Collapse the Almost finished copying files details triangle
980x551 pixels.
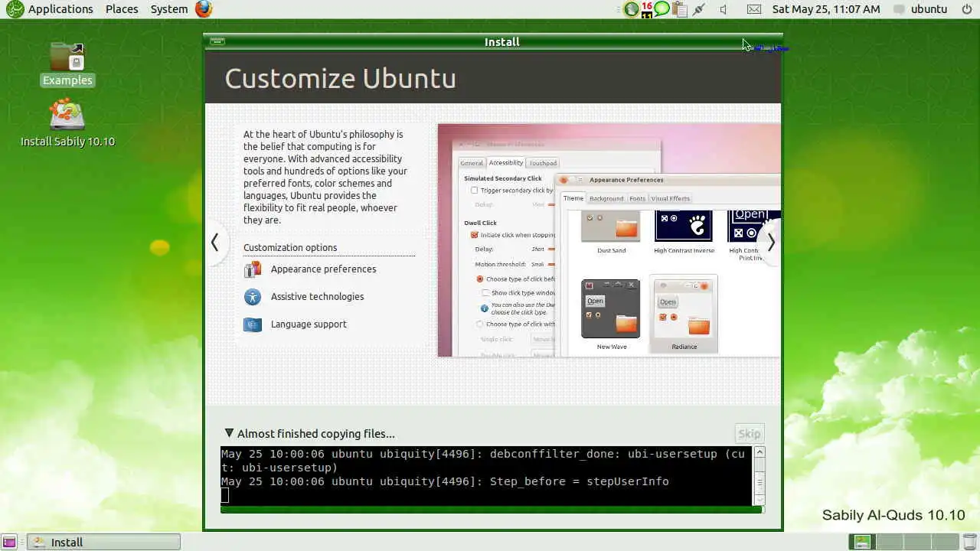coord(229,433)
